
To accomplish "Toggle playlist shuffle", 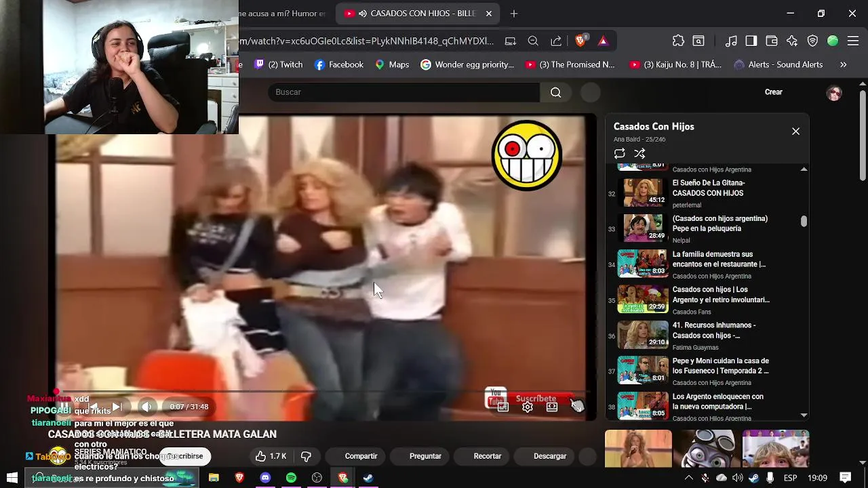I will click(639, 154).
